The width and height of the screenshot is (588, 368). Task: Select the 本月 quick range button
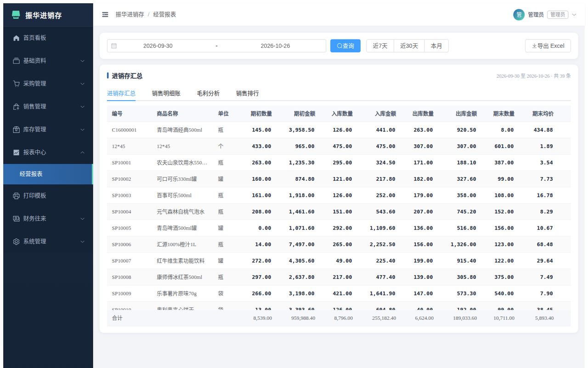coord(436,46)
